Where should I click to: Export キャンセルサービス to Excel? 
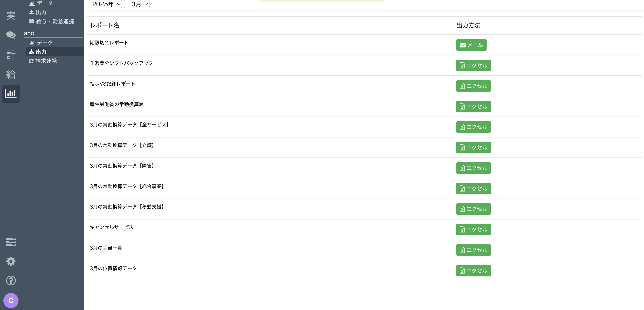coord(473,229)
